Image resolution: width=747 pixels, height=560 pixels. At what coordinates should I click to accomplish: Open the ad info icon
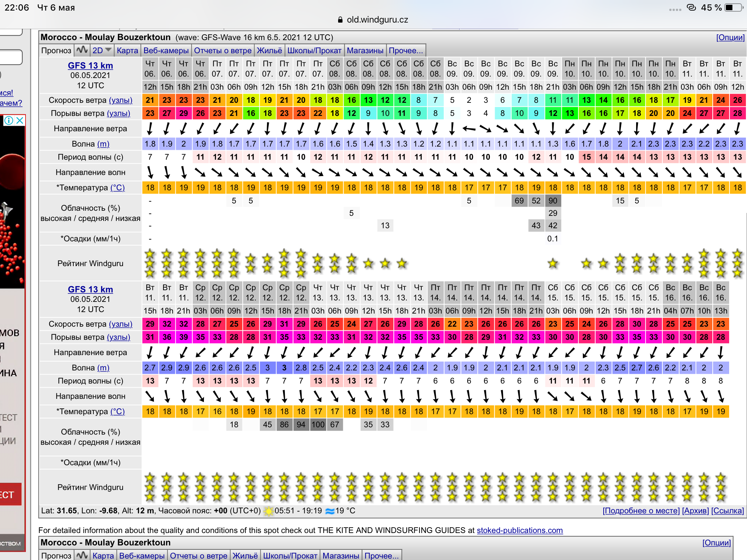click(x=8, y=120)
